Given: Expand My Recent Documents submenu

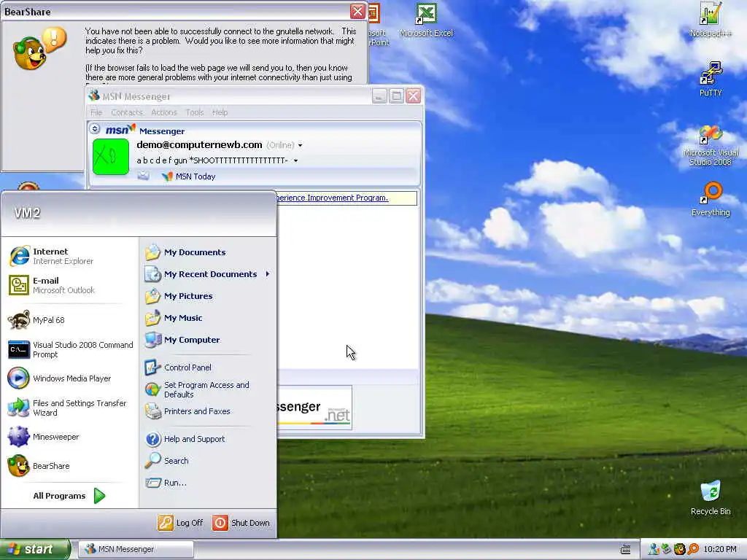Looking at the screenshot, I should [208, 274].
